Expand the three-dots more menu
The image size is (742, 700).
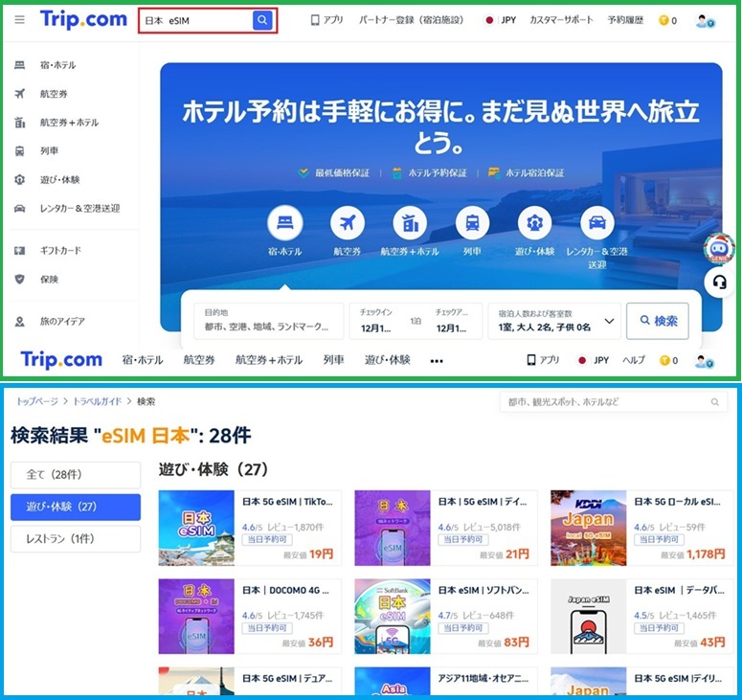(437, 361)
